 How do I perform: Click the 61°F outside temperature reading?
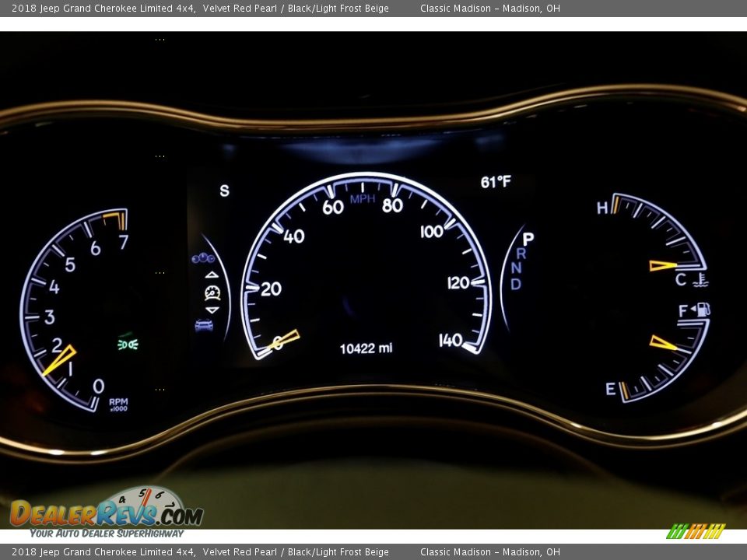496,182
